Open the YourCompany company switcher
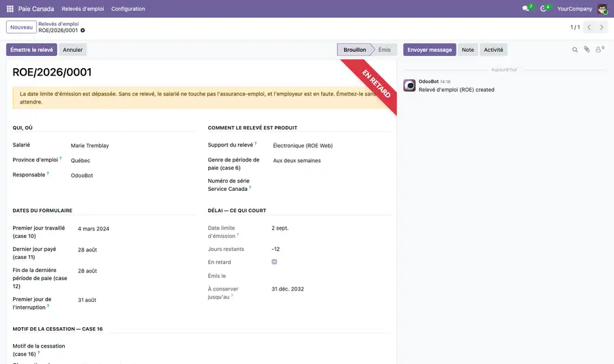This screenshot has height=364, width=614. coord(574,9)
